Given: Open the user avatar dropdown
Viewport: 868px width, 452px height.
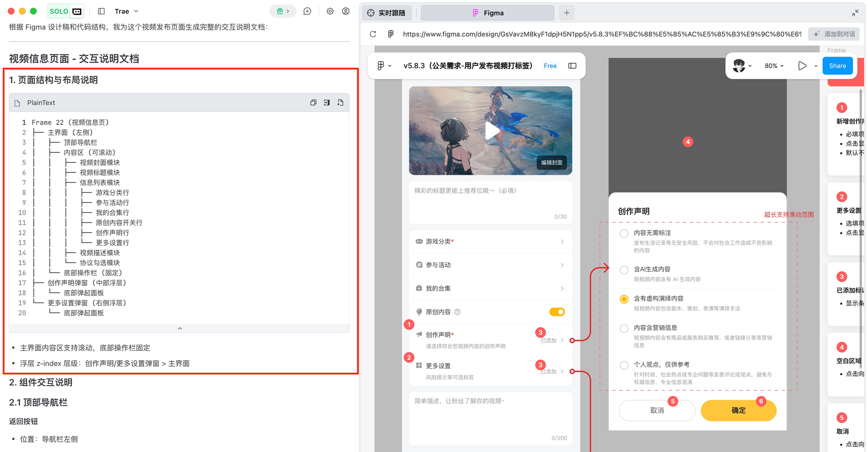Looking at the screenshot, I should [x=742, y=66].
